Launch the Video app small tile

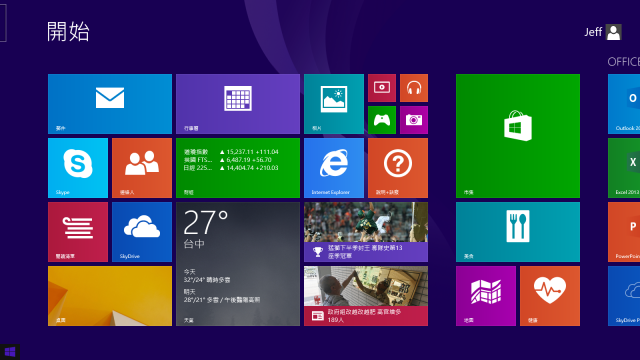(x=382, y=88)
